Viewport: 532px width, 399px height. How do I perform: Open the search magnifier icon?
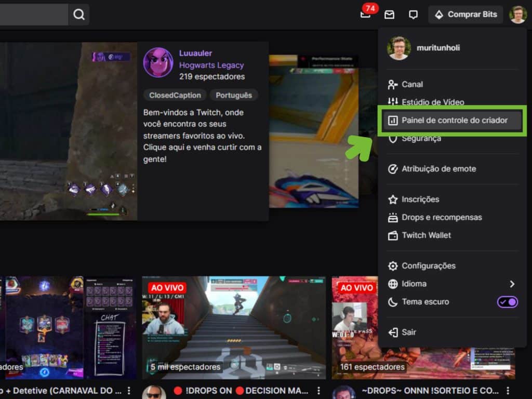point(78,14)
